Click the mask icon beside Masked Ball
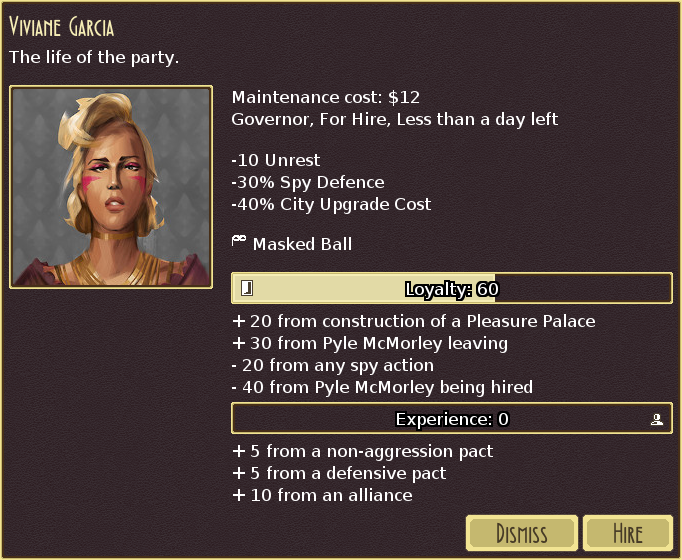Viewport: 682px width, 560px height. 239,241
